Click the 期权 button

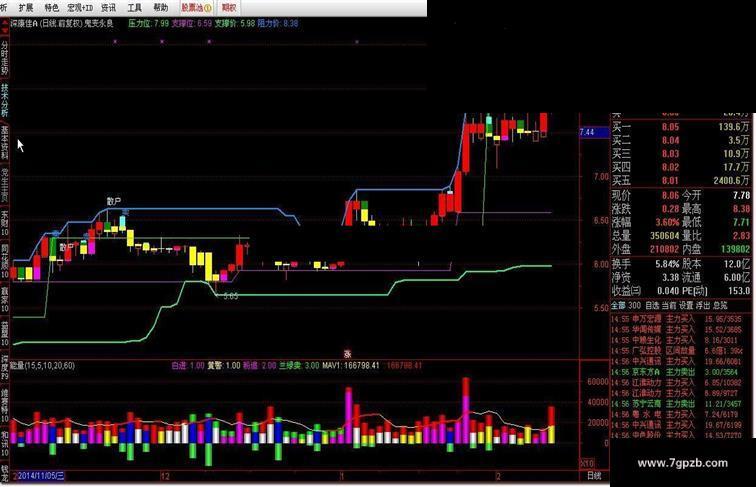pyautogui.click(x=229, y=8)
